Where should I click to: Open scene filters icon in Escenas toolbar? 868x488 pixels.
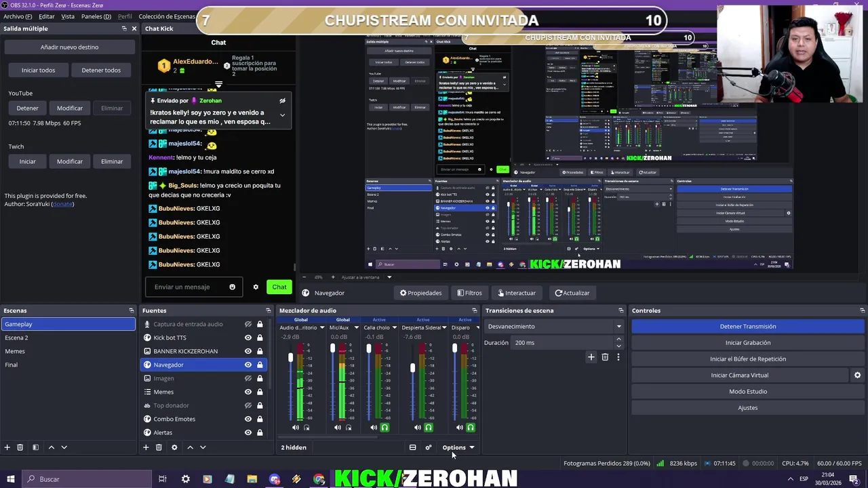click(35, 447)
